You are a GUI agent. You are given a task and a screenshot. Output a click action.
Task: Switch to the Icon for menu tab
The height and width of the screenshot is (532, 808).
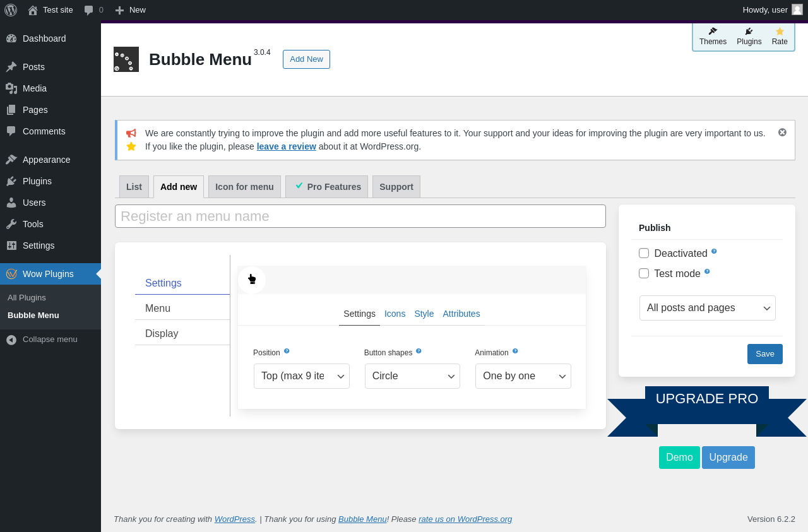pos(244,187)
